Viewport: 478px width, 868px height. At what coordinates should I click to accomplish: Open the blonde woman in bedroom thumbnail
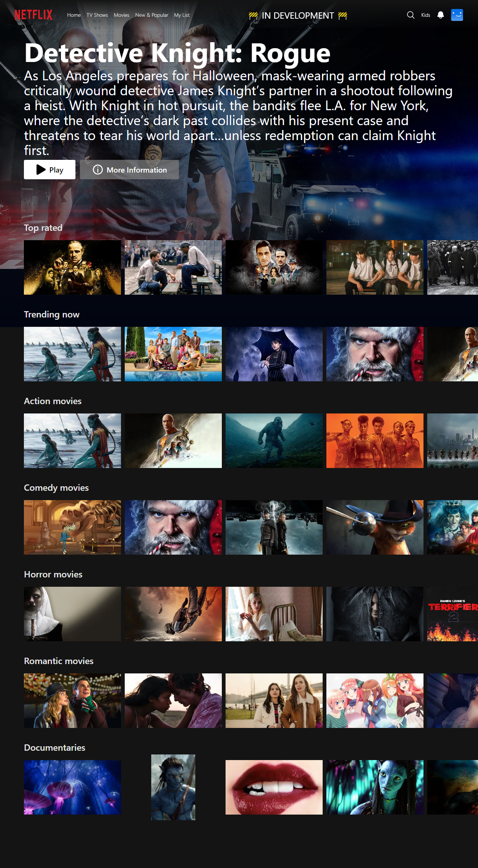274,614
